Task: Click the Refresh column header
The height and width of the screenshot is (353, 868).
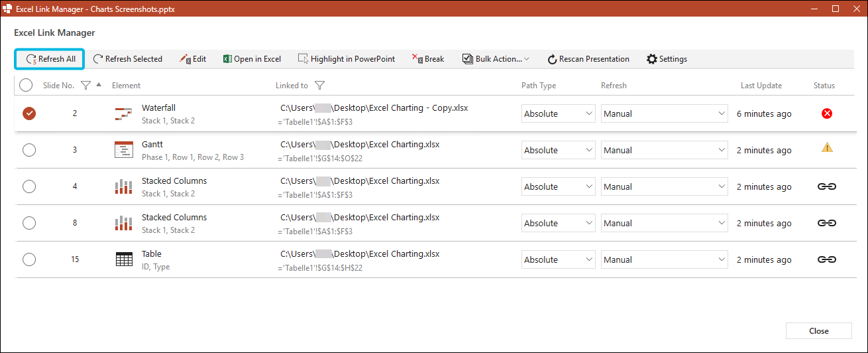Action: [x=614, y=85]
